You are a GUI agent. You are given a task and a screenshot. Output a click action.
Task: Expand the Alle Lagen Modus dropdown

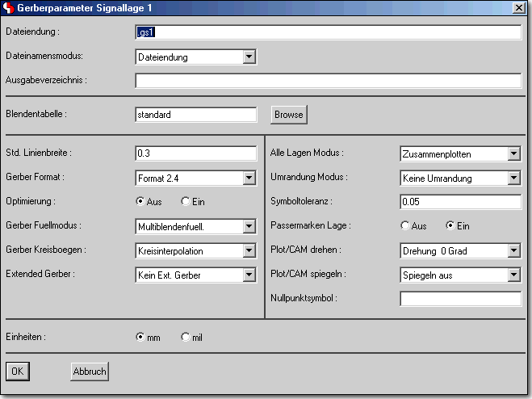point(513,153)
